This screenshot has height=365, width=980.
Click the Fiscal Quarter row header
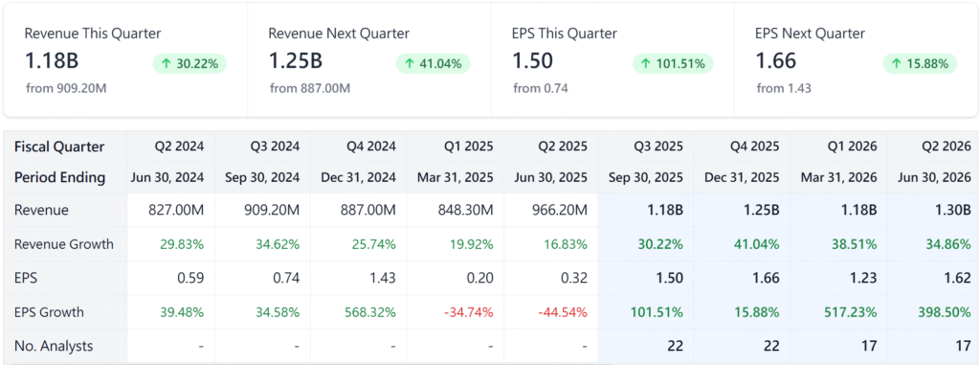pyautogui.click(x=59, y=147)
